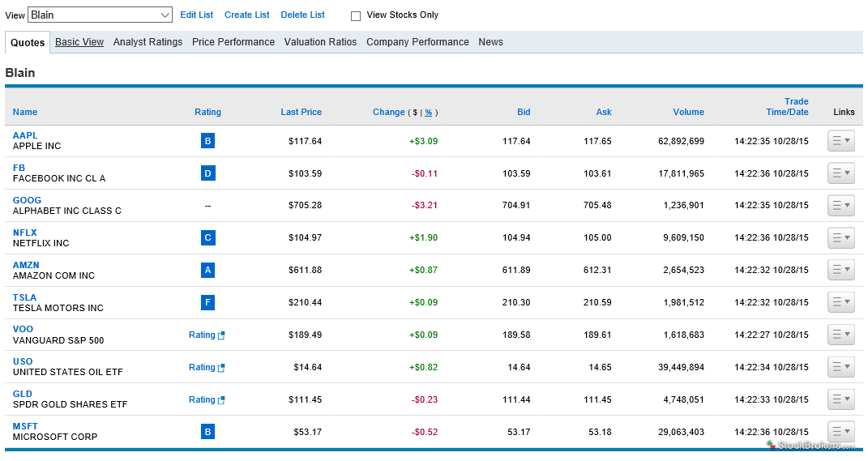This screenshot has width=868, height=461.
Task: Sort by the Bid column header
Action: (x=524, y=112)
